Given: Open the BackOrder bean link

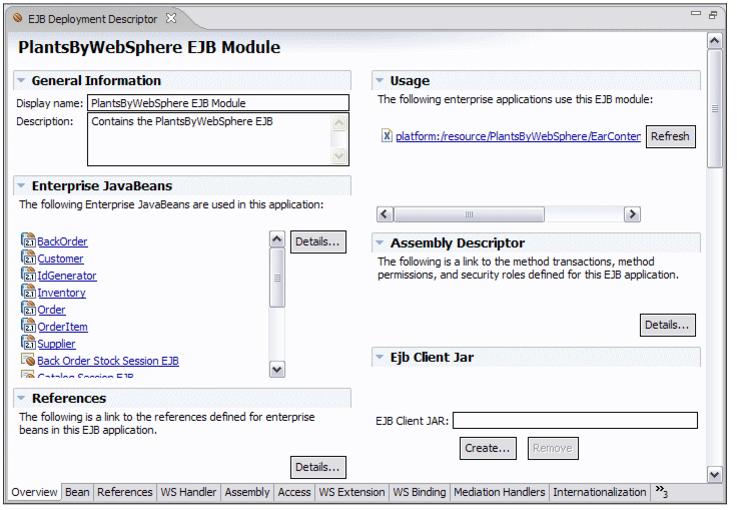Looking at the screenshot, I should pos(63,242).
